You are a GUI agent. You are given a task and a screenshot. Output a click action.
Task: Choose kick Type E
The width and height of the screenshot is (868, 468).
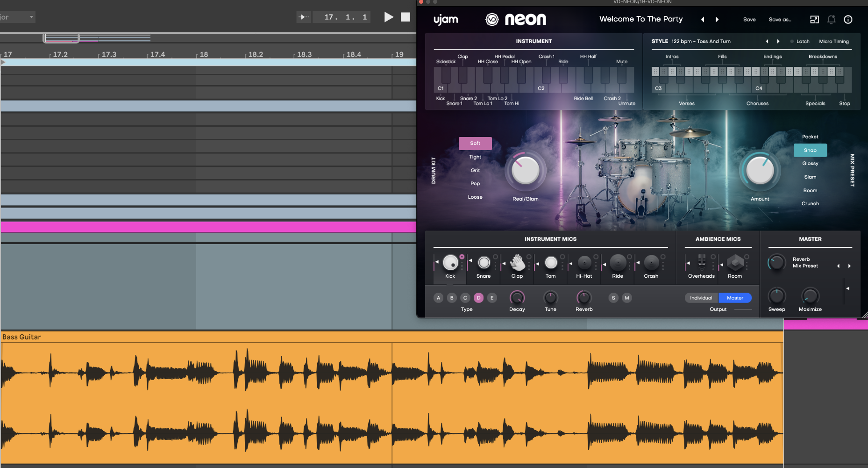(492, 298)
